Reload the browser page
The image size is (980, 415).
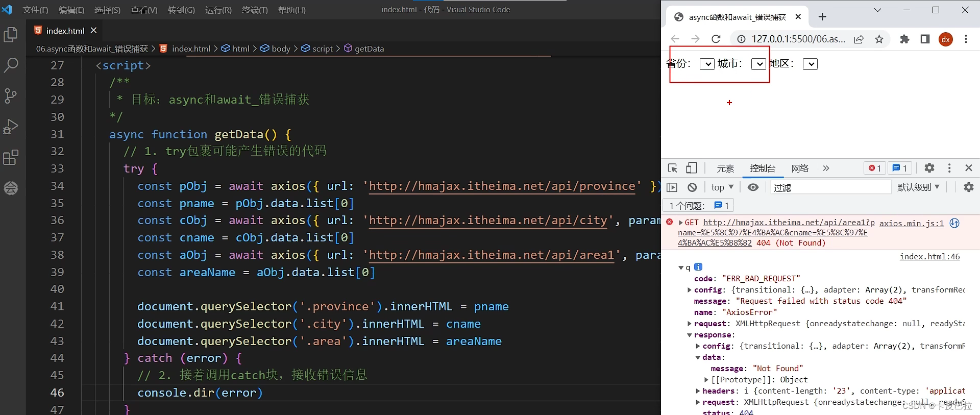[716, 39]
